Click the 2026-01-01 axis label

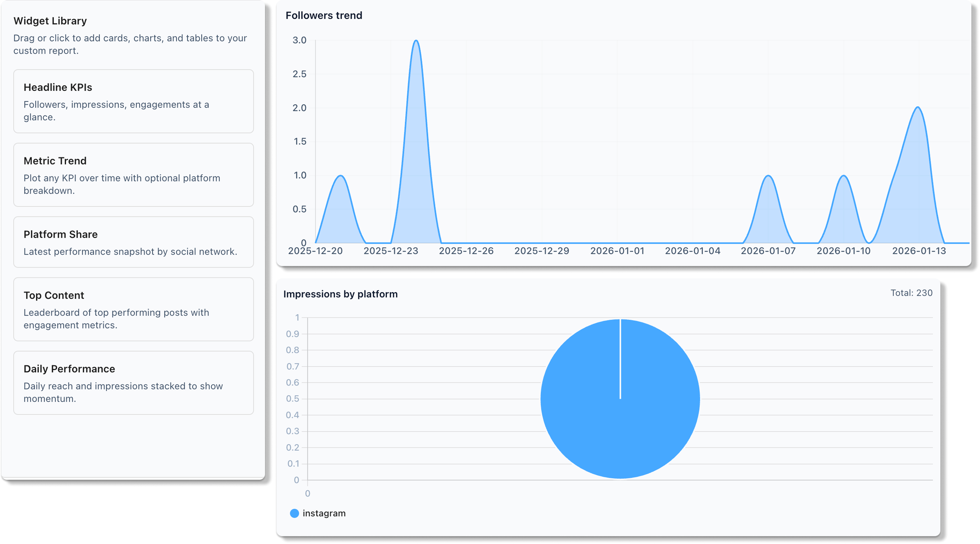click(617, 251)
